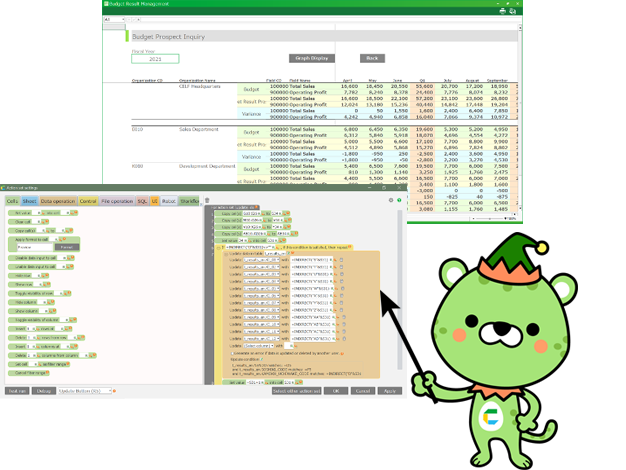Image resolution: width=626 pixels, height=470 pixels.
Task: Select the CELF Headquarters organization name
Action: (200, 86)
